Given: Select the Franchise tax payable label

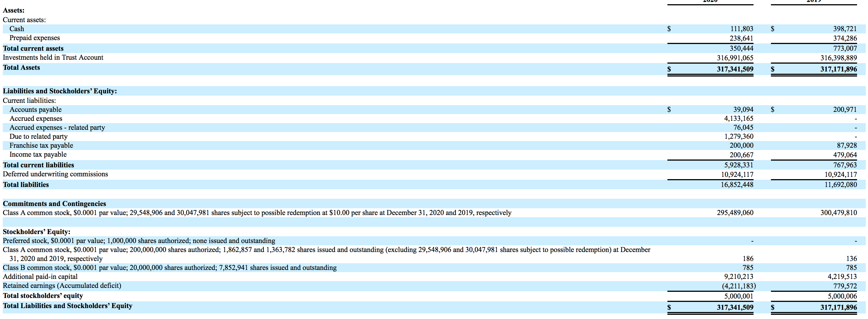Looking at the screenshot, I should click(41, 145).
